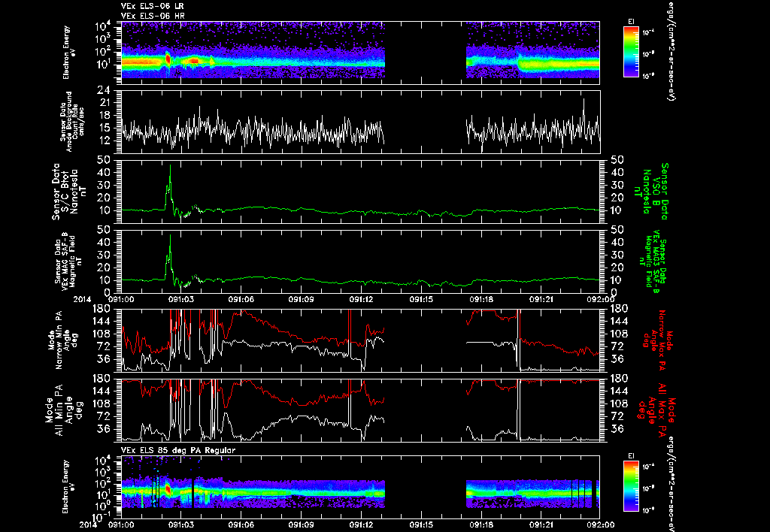770x532 pixels.
Task: Select bottom spectrogram 'Electron Energy eV' axis label
Action: [69, 487]
